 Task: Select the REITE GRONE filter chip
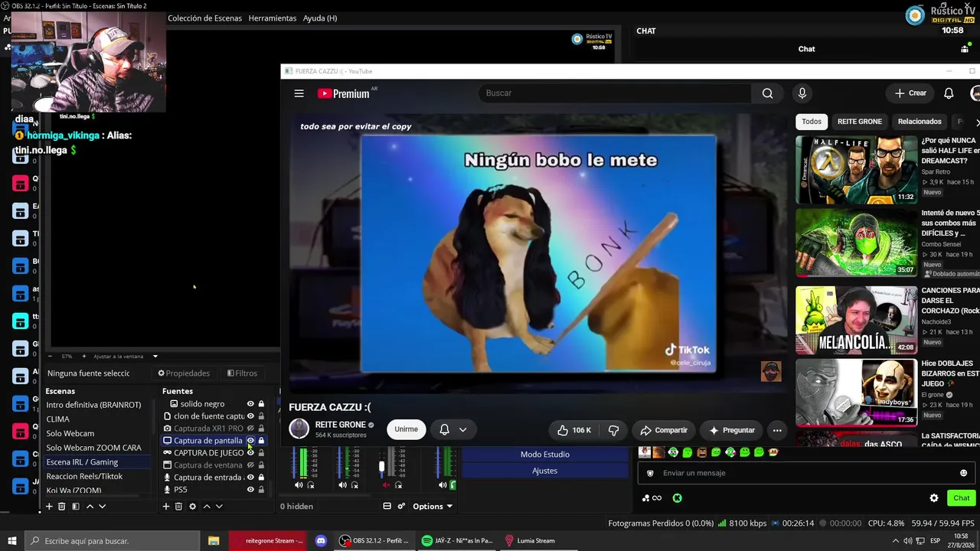click(x=860, y=122)
